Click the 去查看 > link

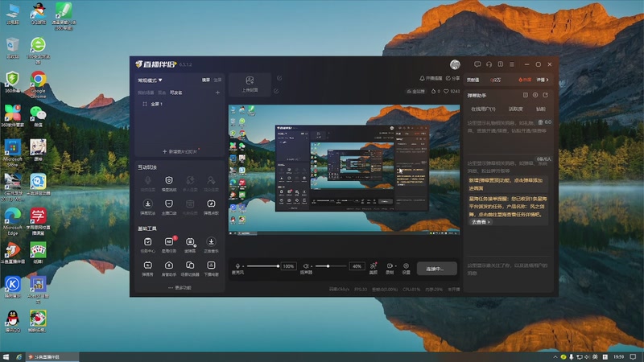pos(481,222)
